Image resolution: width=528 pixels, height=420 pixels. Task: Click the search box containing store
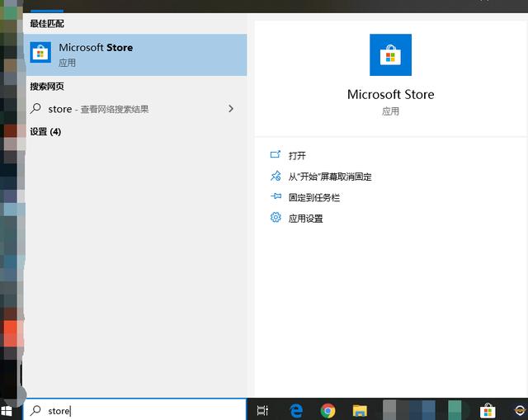(135, 410)
